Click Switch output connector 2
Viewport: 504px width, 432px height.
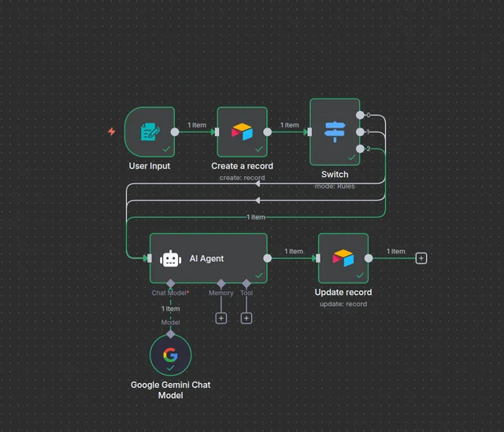point(361,148)
